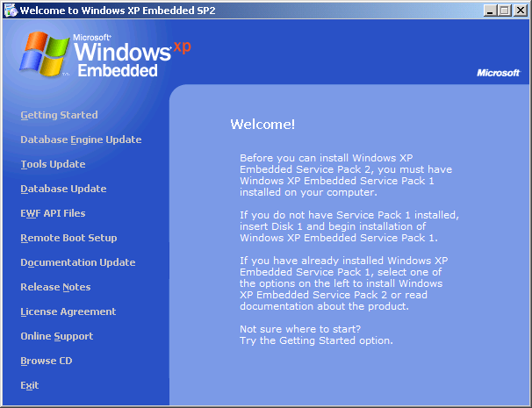Start the Tools Update install
This screenshot has width=532, height=408.
coord(53,164)
